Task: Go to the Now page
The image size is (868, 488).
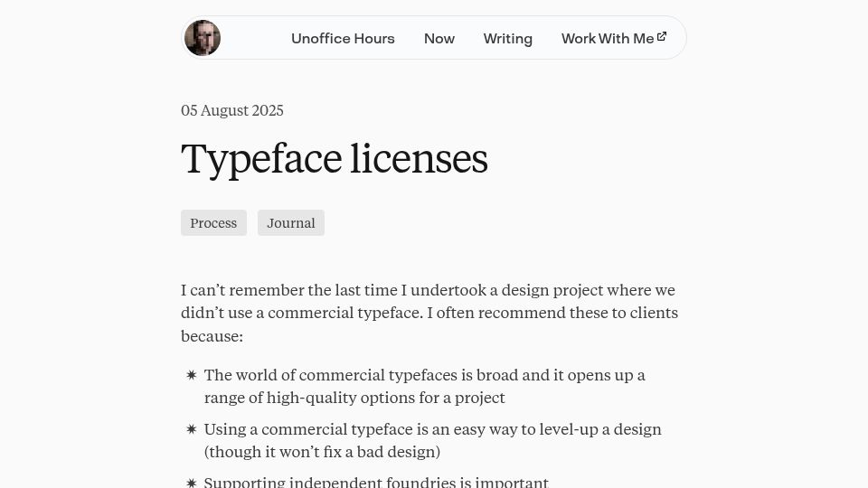Action: tap(439, 39)
